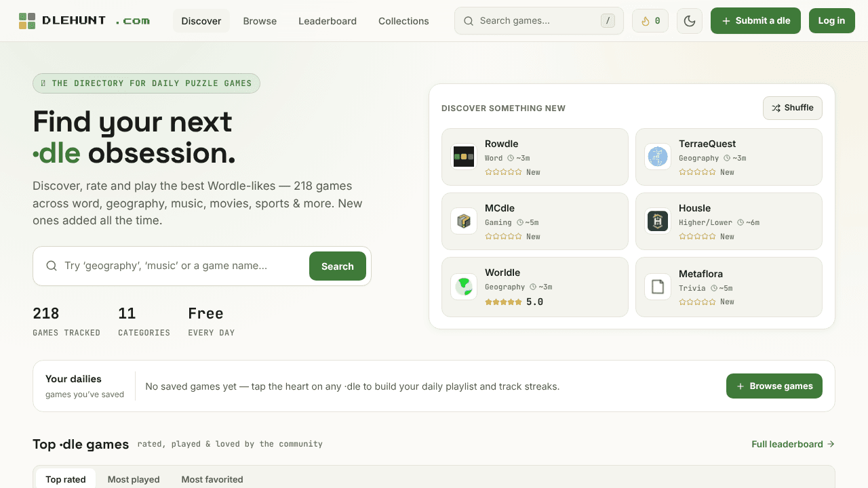The image size is (868, 488).
Task: Click the Rowdle game icon
Action: (x=464, y=157)
